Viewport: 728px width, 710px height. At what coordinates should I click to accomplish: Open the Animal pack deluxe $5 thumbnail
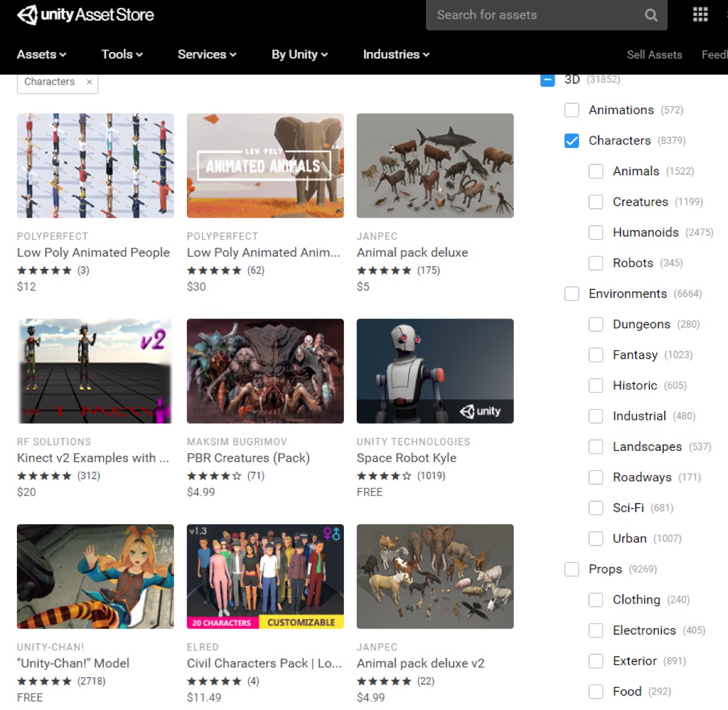point(435,166)
